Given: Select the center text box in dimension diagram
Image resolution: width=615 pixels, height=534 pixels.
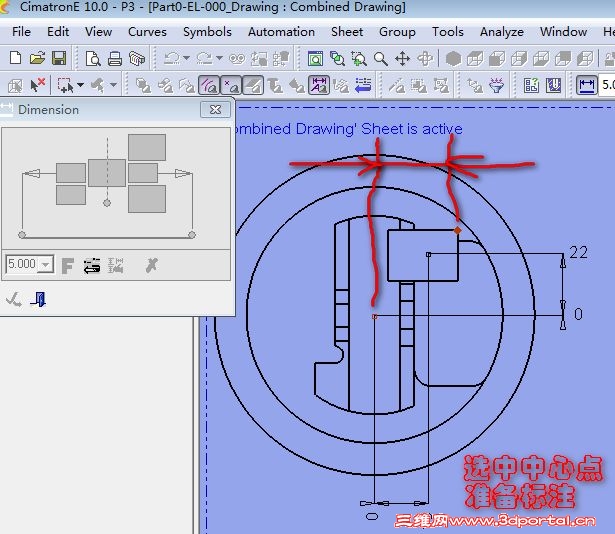Looking at the screenshot, I should tap(107, 173).
